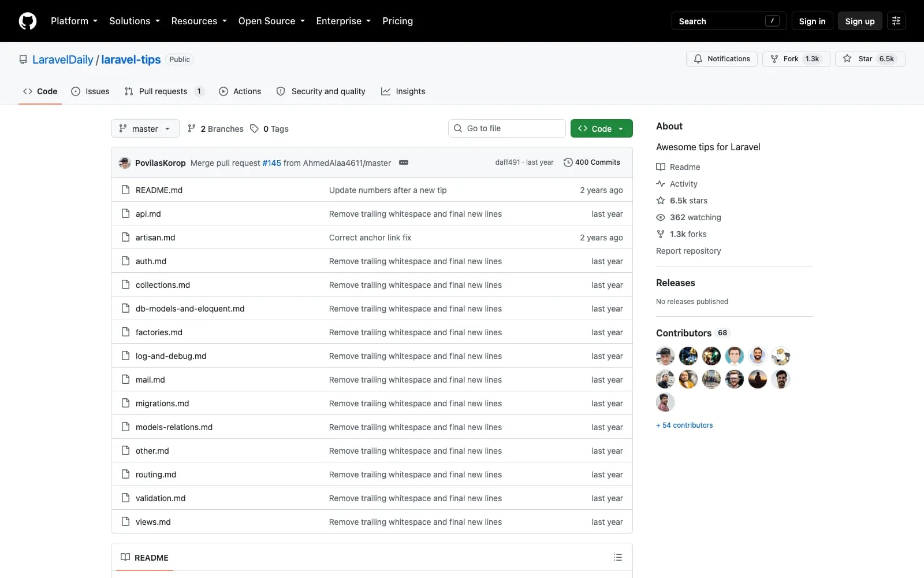Show the + 54 contributors link
The width and height of the screenshot is (924, 578).
(684, 425)
